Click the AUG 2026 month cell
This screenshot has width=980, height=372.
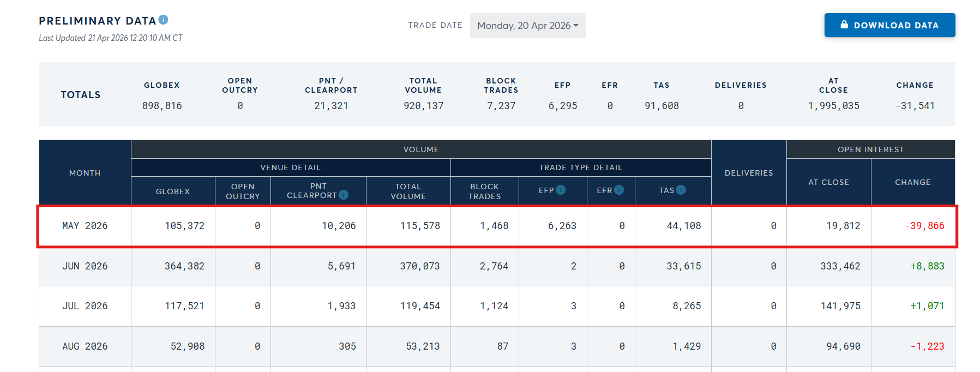point(85,346)
